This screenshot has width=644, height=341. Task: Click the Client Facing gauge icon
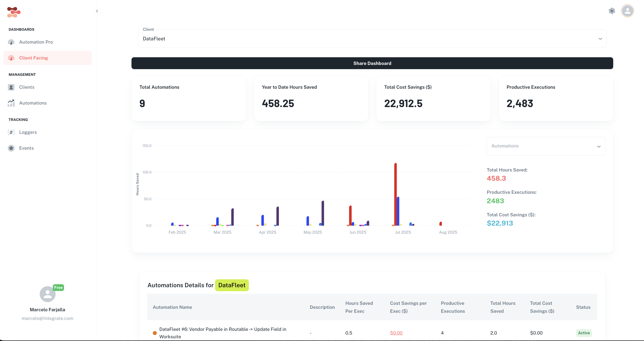11,58
